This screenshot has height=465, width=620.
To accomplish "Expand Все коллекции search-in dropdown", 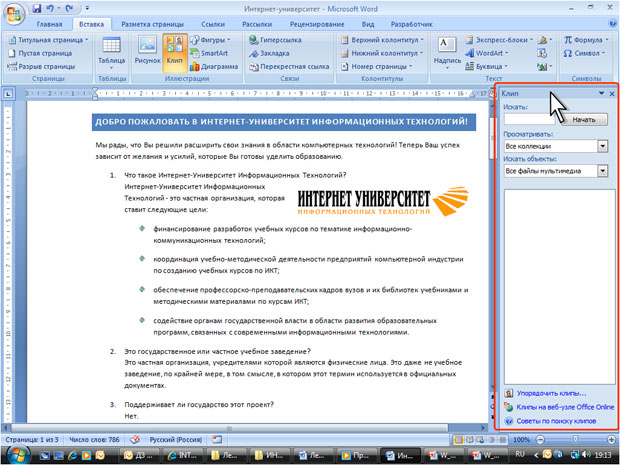I will click(602, 146).
